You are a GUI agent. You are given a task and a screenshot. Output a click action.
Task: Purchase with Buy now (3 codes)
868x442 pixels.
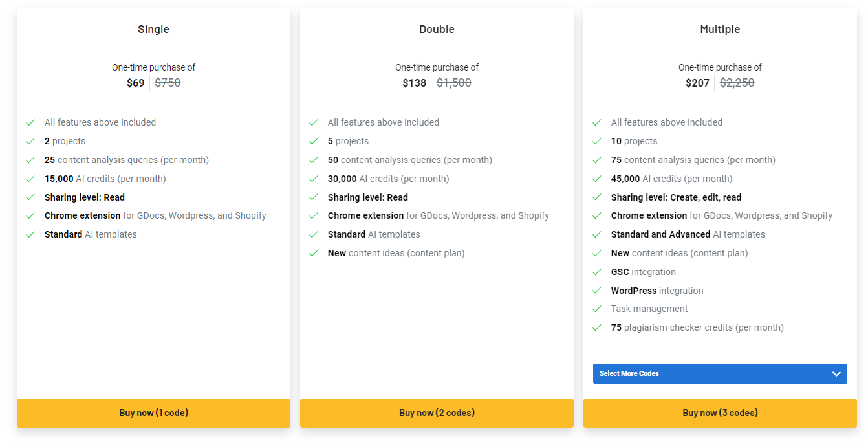(x=720, y=413)
